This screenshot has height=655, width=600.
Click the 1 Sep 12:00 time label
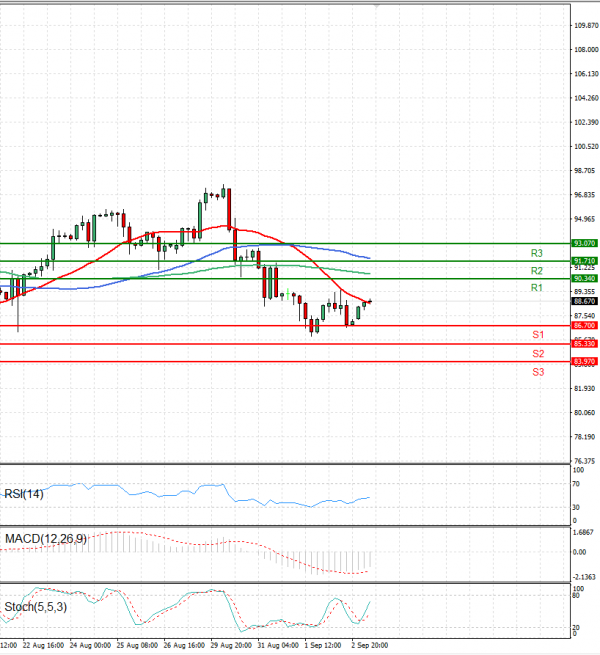(323, 645)
